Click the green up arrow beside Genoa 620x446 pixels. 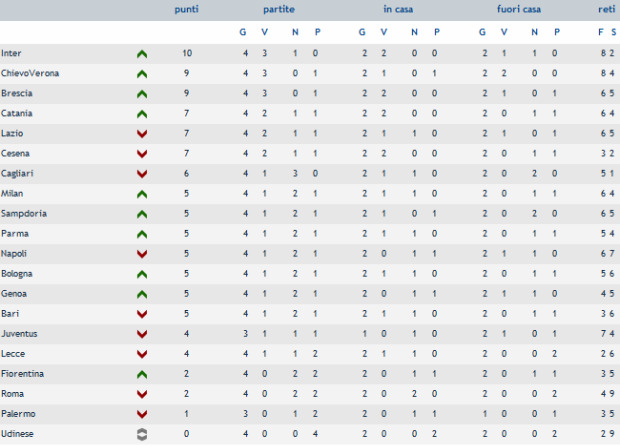[x=142, y=294]
